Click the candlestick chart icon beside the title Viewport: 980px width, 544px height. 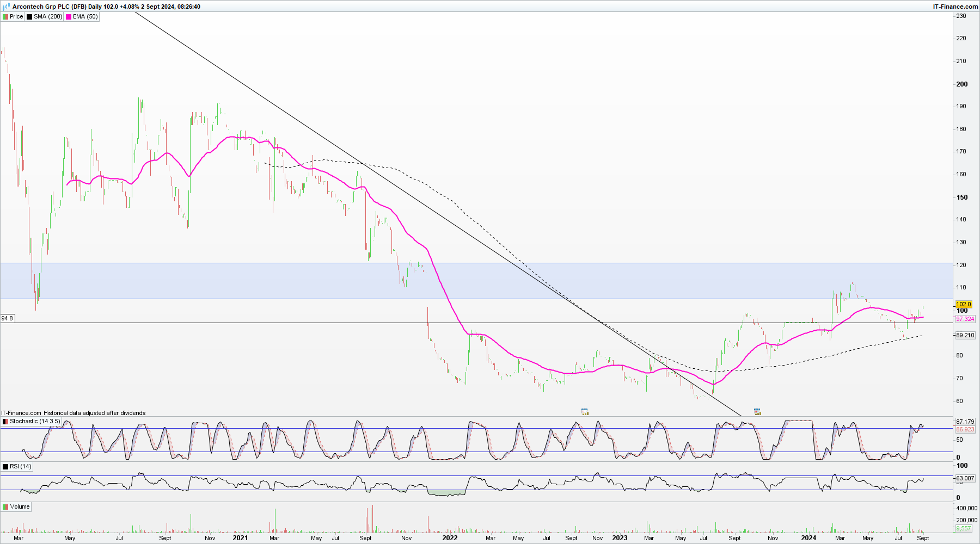click(x=6, y=7)
